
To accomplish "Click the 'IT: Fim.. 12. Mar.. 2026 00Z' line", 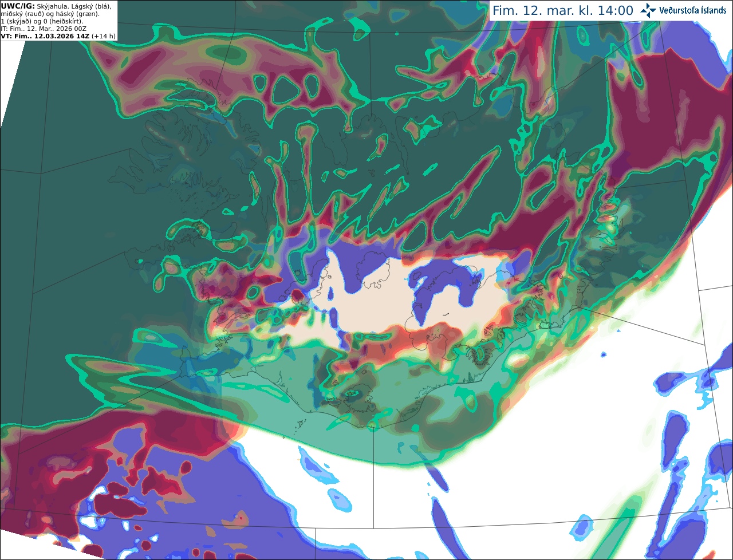I will coord(44,28).
